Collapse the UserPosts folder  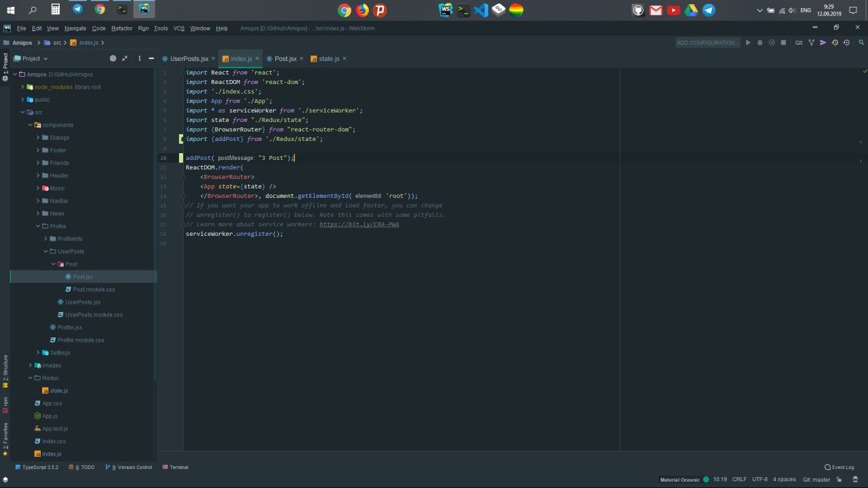[x=45, y=251]
